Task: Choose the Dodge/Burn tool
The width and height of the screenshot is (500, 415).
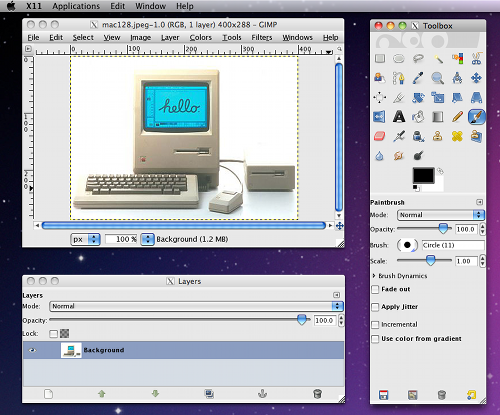Action: point(418,156)
